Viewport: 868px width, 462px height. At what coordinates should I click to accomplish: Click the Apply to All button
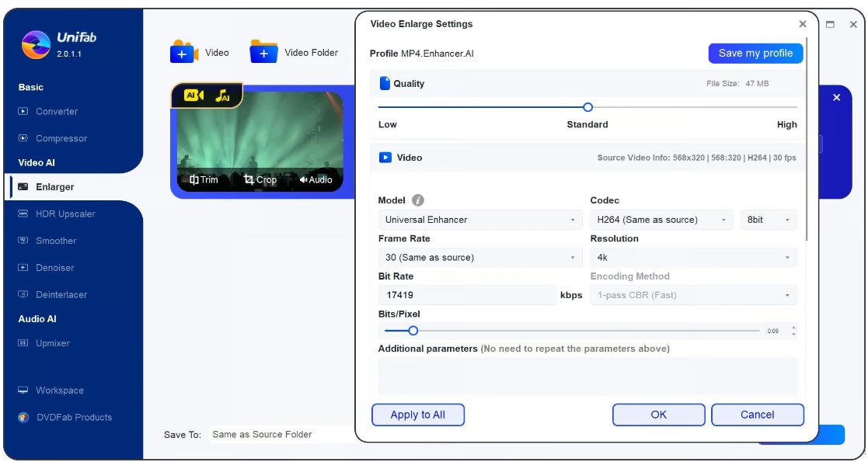coord(418,415)
